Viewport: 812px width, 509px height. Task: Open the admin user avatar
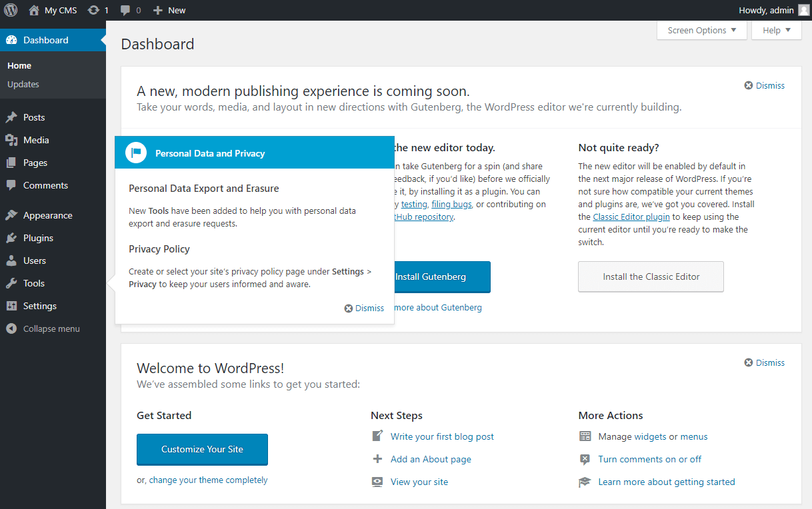point(804,10)
